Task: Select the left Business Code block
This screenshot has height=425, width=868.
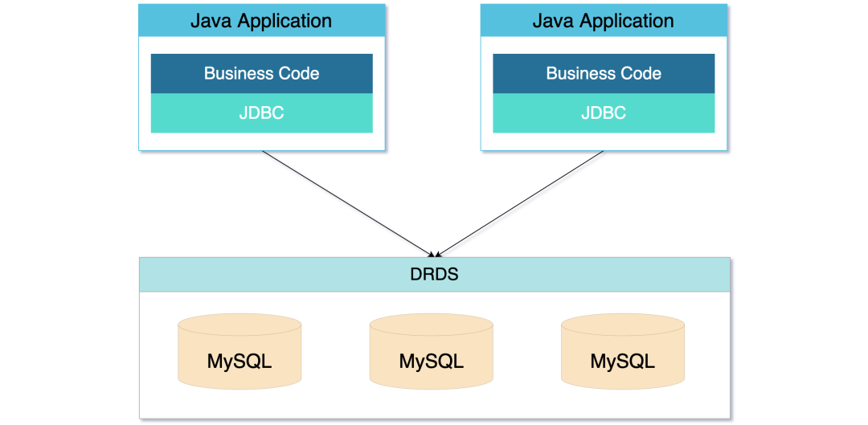Action: pyautogui.click(x=261, y=74)
